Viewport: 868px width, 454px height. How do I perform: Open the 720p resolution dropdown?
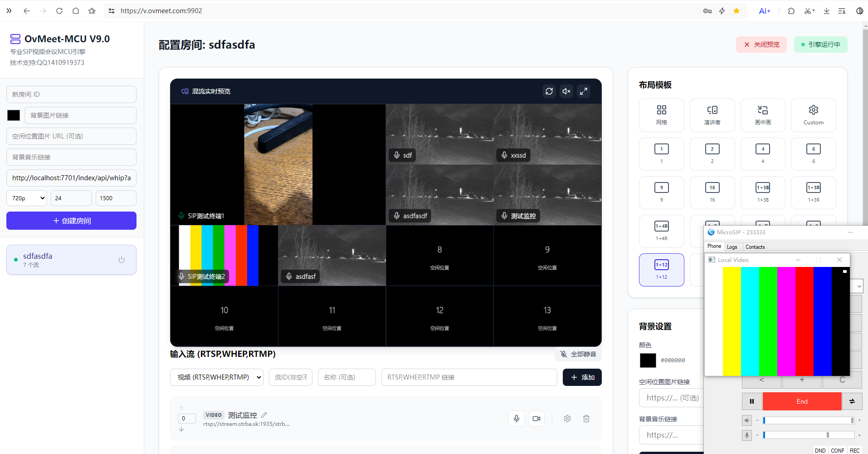pos(27,198)
